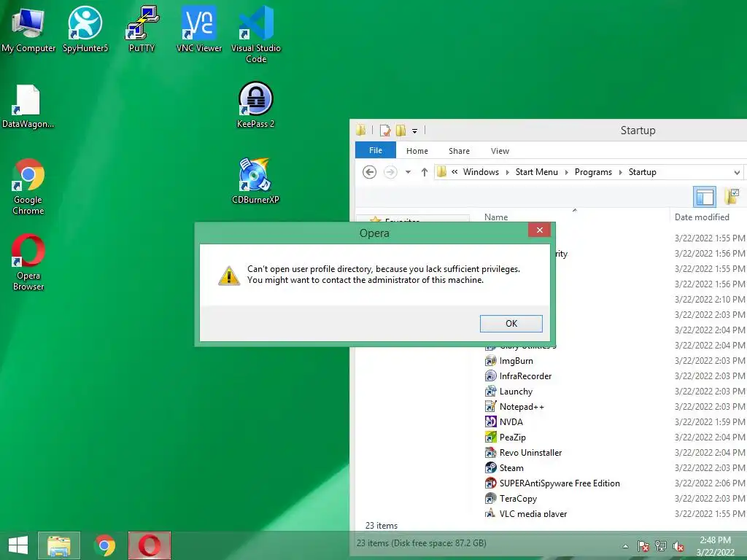Viewport: 747px width, 560px height.
Task: Click the Properties quick access icon
Action: click(x=385, y=131)
